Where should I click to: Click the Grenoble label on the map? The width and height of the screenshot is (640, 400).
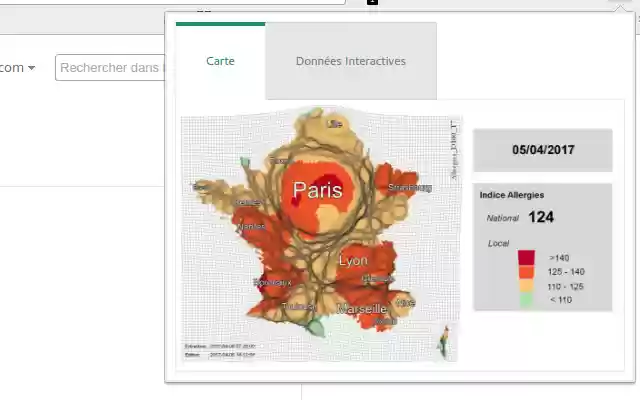point(378,279)
